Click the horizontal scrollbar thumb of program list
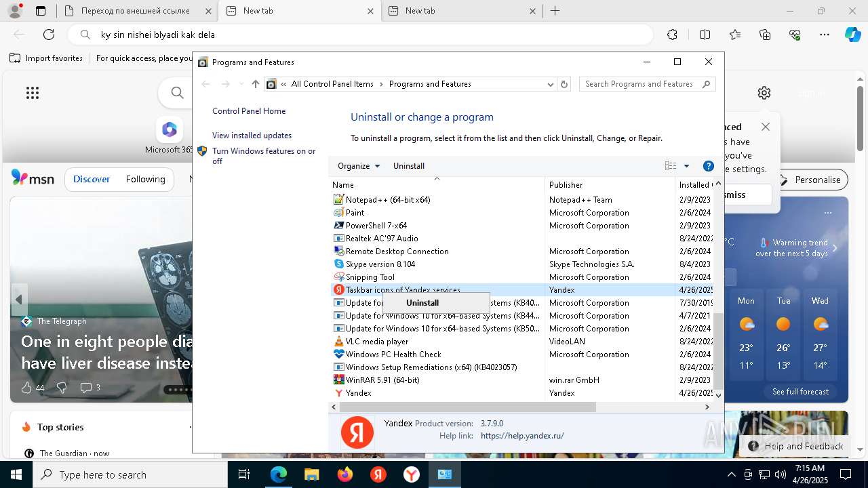 (x=467, y=407)
